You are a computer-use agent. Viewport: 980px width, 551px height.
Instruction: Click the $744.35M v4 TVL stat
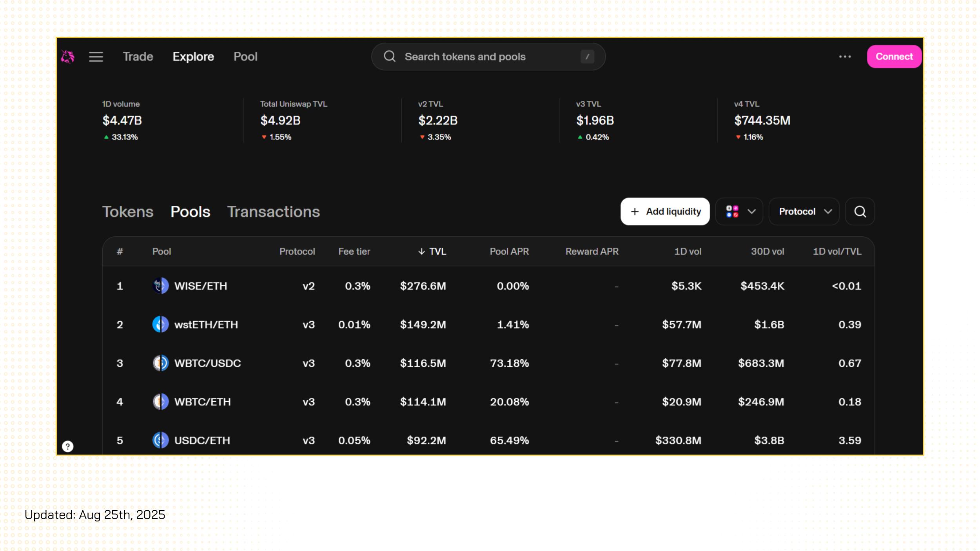click(762, 120)
